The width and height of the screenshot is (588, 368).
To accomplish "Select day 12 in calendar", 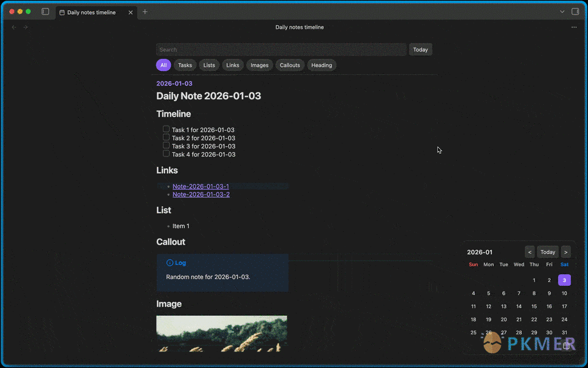I will [x=488, y=307].
